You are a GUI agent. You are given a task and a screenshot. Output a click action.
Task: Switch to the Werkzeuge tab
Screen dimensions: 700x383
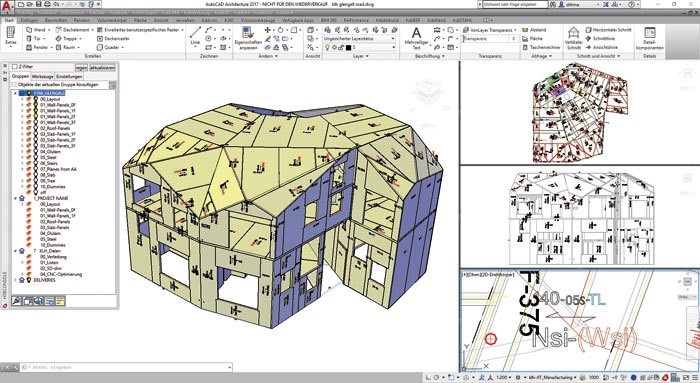click(x=42, y=76)
